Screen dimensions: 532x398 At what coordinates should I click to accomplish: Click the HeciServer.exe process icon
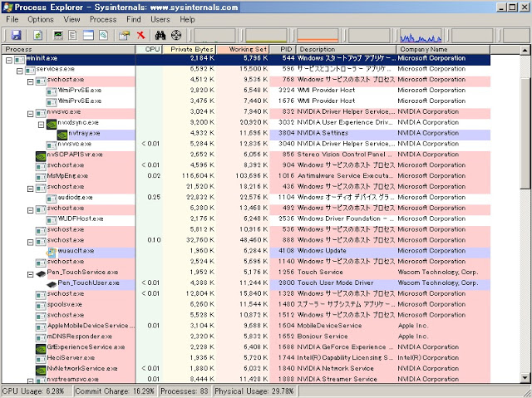click(41, 359)
